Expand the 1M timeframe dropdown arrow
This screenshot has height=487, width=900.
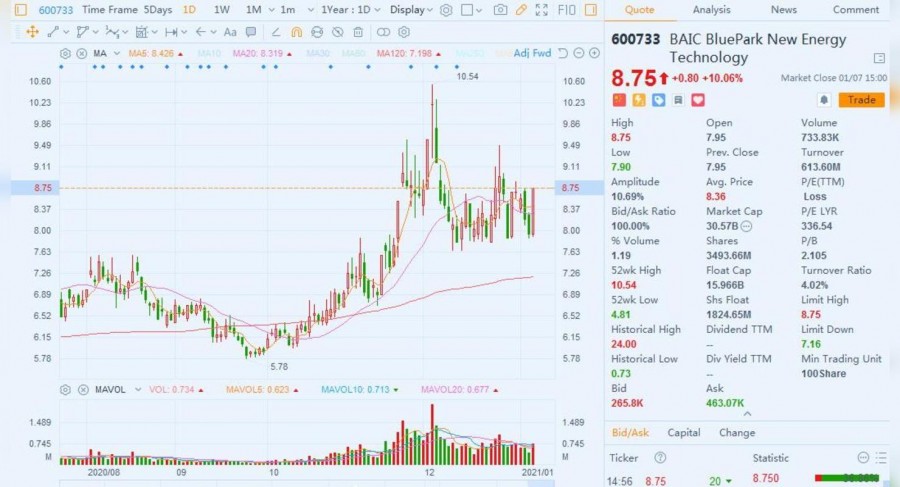(x=271, y=10)
